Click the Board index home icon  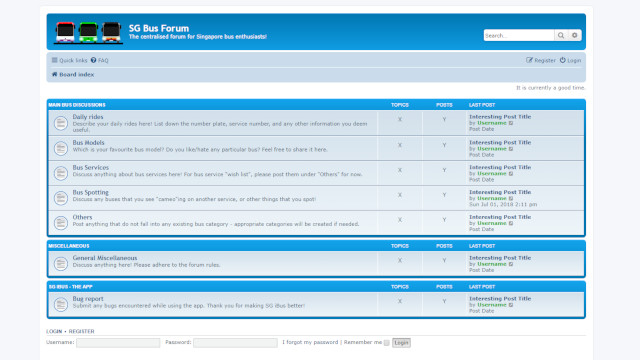point(54,74)
